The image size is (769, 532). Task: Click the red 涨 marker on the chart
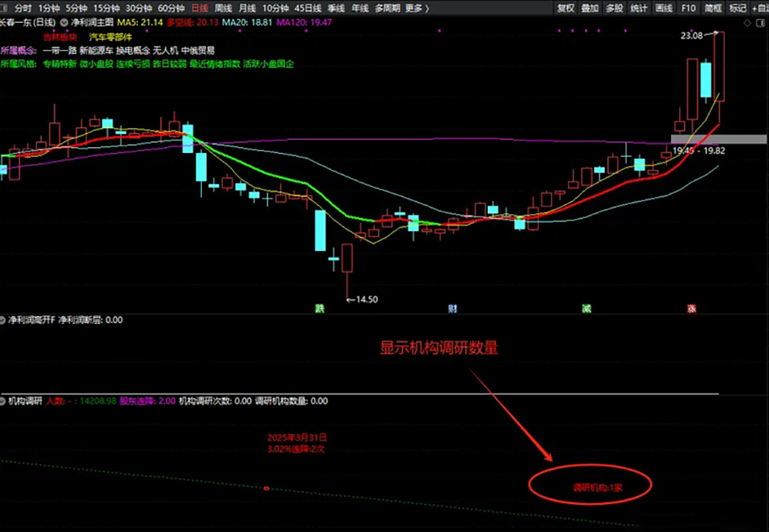click(x=692, y=309)
